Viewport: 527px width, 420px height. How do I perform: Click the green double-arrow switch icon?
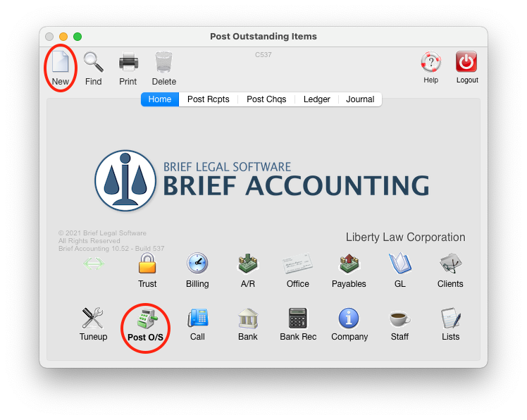(94, 264)
